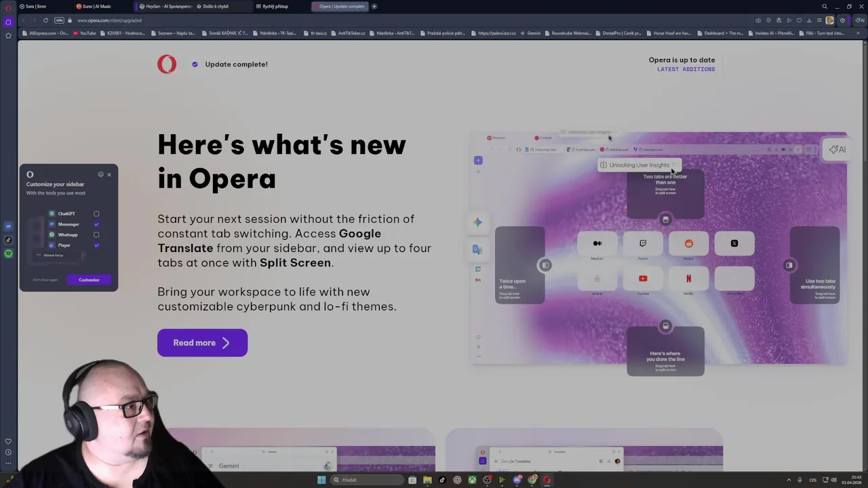Open the TikTok icon in Opera sidebar
The width and height of the screenshot is (868, 488).
[x=8, y=240]
